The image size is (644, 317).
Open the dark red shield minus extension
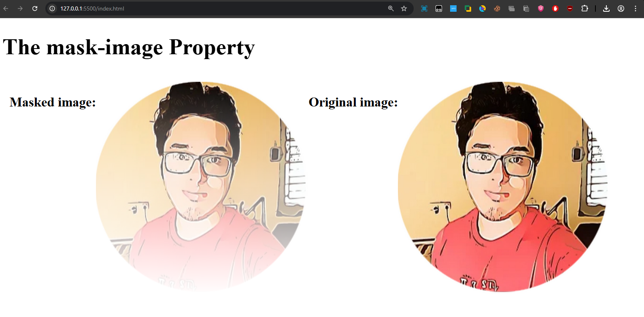570,9
